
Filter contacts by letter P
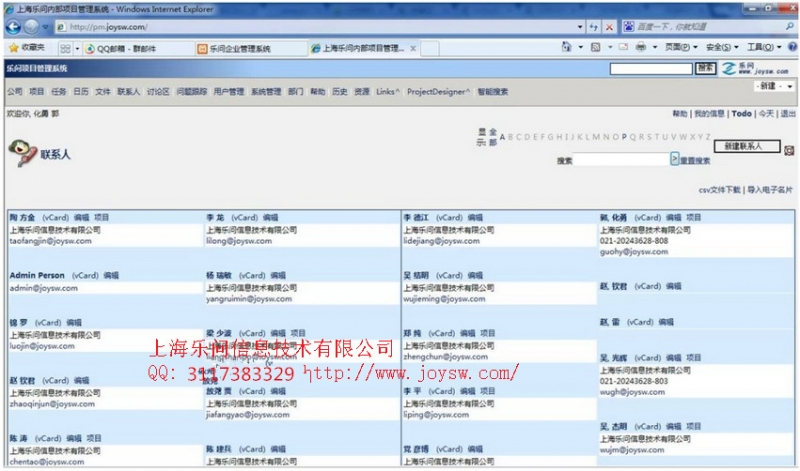pyautogui.click(x=624, y=137)
